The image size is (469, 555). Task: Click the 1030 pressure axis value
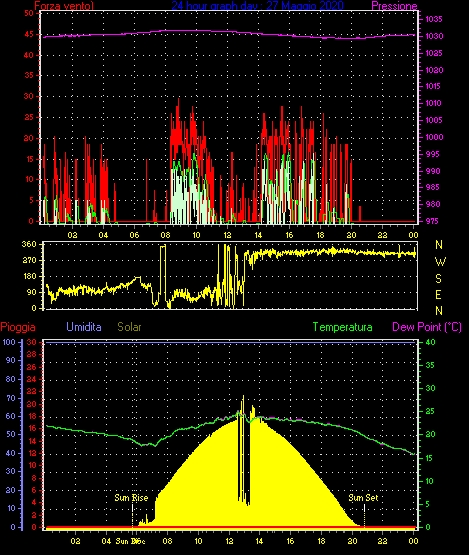[434, 36]
